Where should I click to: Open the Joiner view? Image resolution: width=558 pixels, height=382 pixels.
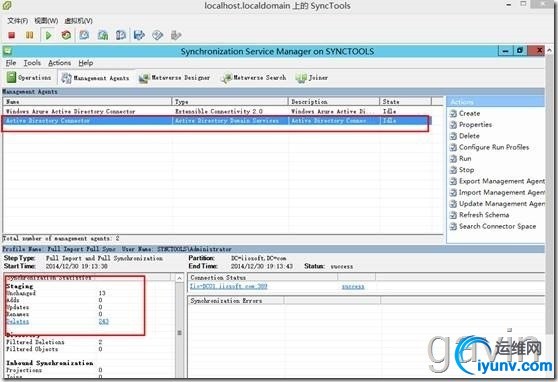[312, 77]
